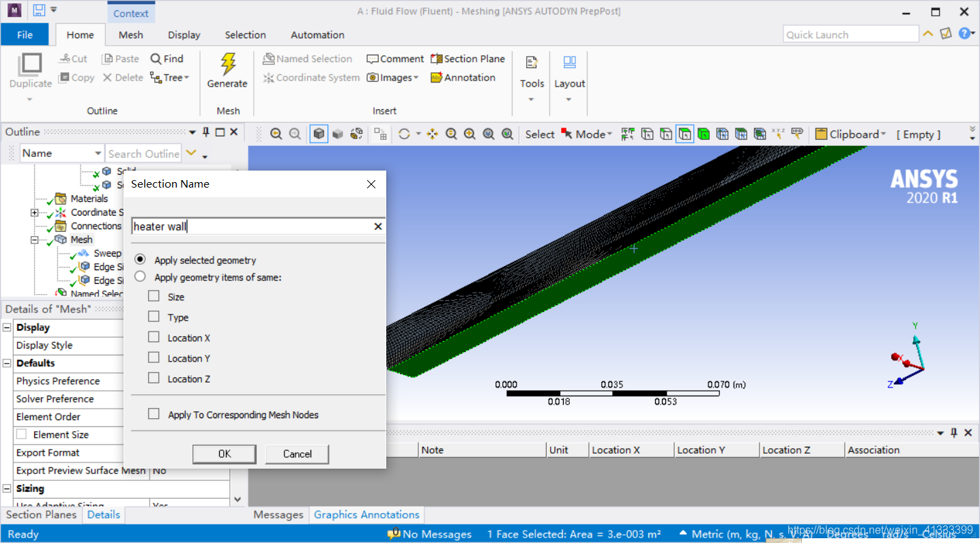Click the Find magnifier tool
980x543 pixels.
(x=167, y=59)
